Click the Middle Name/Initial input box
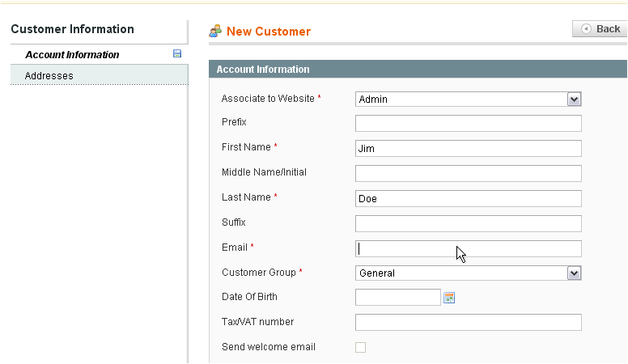Image resolution: width=628 pixels, height=364 pixels. pos(469,173)
